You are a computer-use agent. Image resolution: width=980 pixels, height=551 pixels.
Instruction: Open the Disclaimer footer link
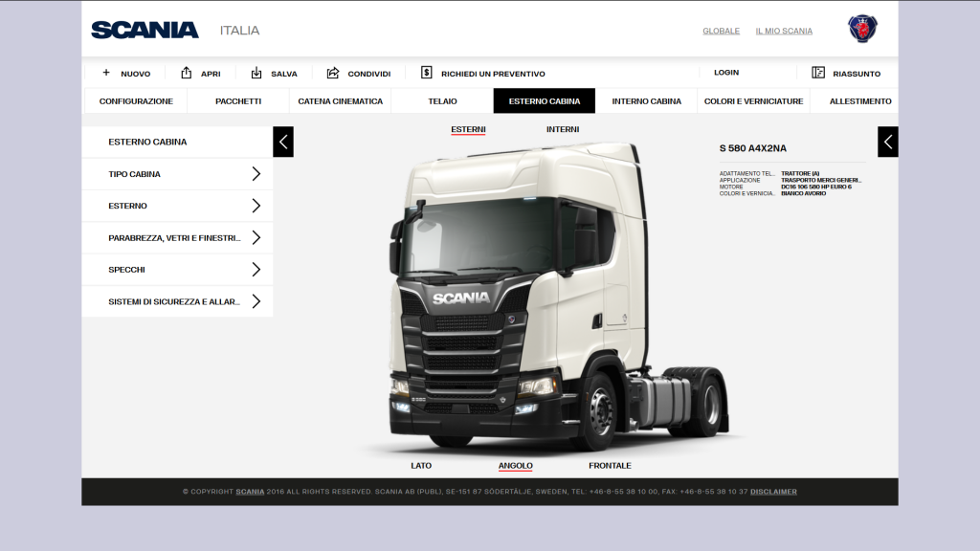coord(773,492)
